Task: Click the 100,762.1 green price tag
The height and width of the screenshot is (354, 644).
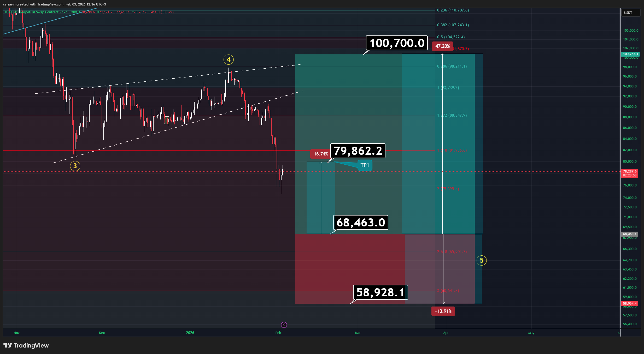Action: [x=630, y=54]
